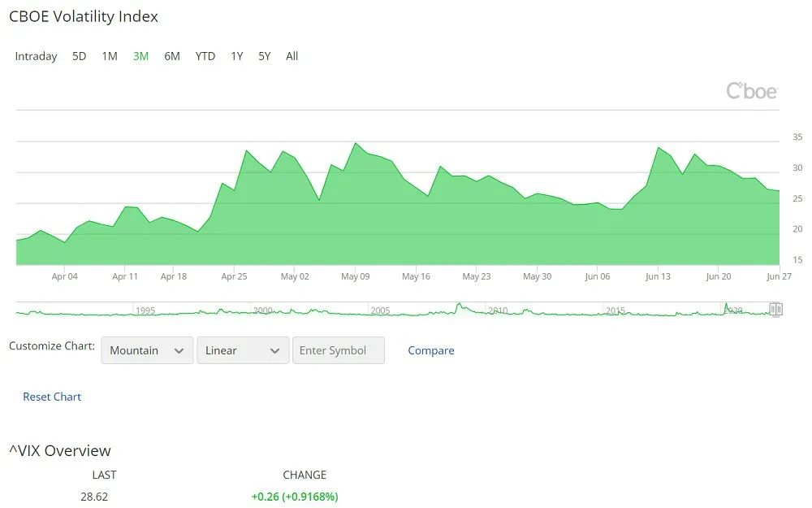This screenshot has height=508, width=812.
Task: Click the May 30 x-axis label
Action: click(537, 276)
